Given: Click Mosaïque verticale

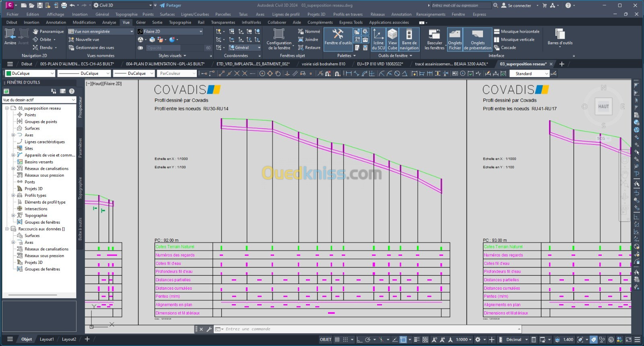Looking at the screenshot, I should (514, 39).
